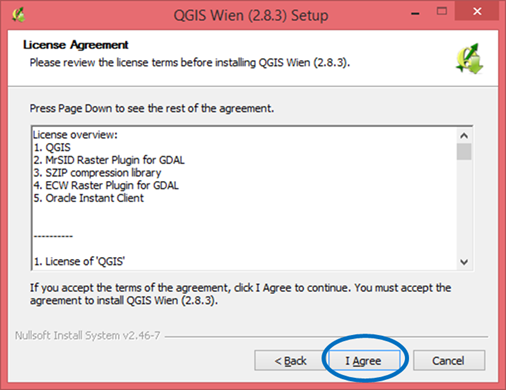Click the 'Oracle Instant Client' line
Image resolution: width=506 pixels, height=390 pixels.
[89, 198]
